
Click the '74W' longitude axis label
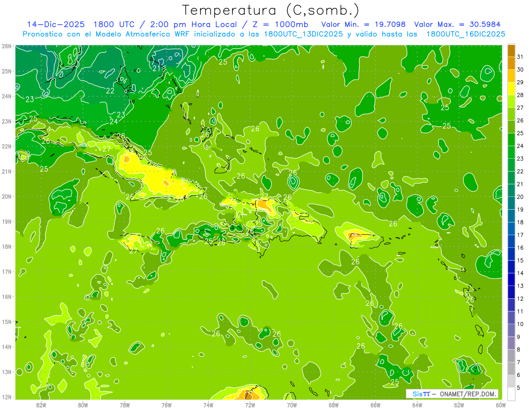point(208,405)
